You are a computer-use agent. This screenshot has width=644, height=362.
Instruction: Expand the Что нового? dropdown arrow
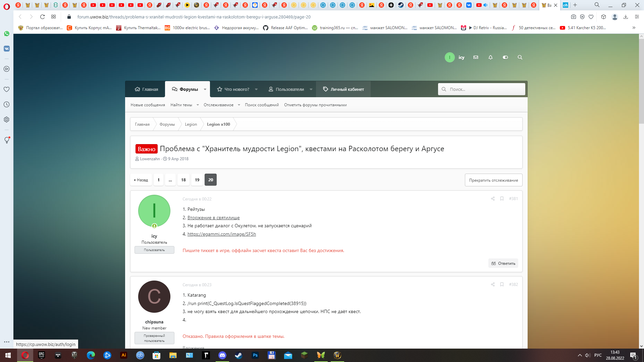tap(256, 89)
